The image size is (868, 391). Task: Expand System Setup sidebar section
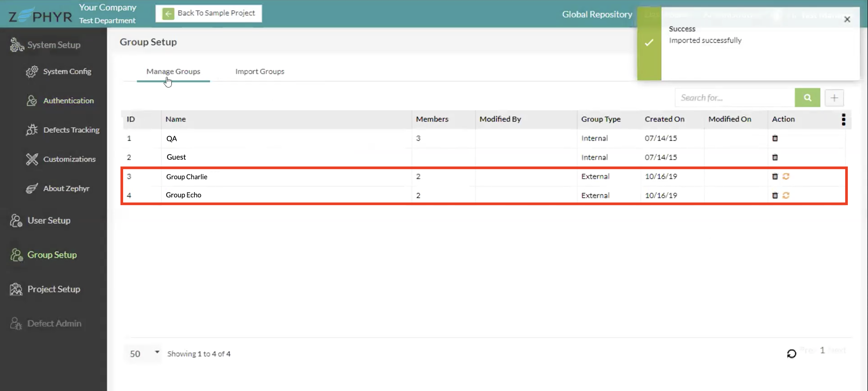point(54,45)
